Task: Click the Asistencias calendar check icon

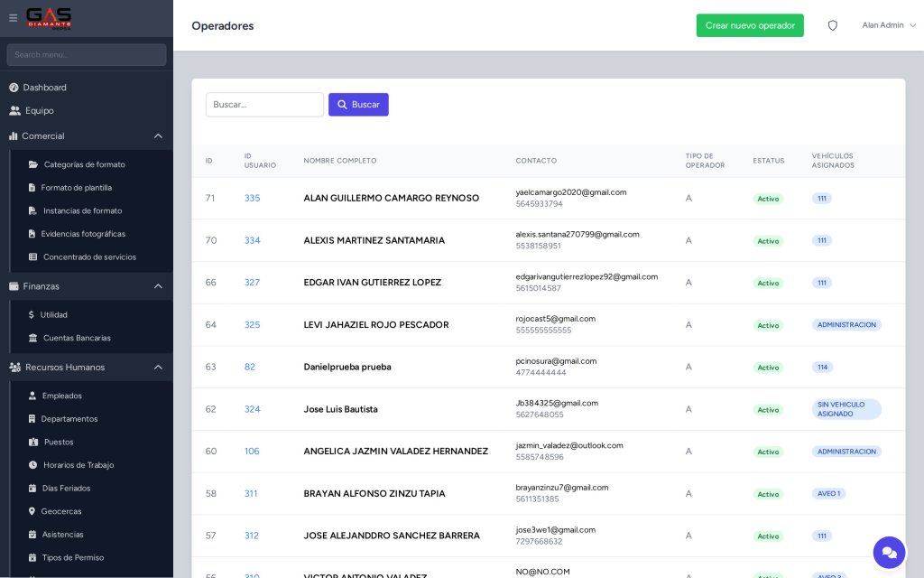Action: pos(32,535)
